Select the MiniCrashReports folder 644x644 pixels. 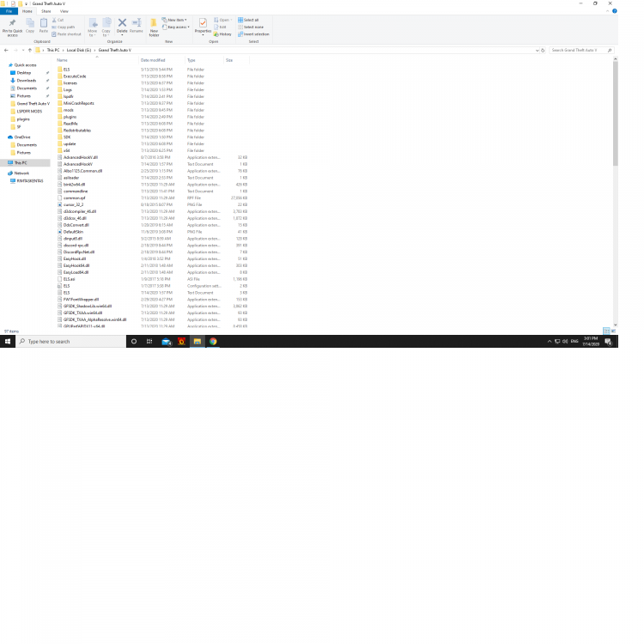[x=78, y=104]
